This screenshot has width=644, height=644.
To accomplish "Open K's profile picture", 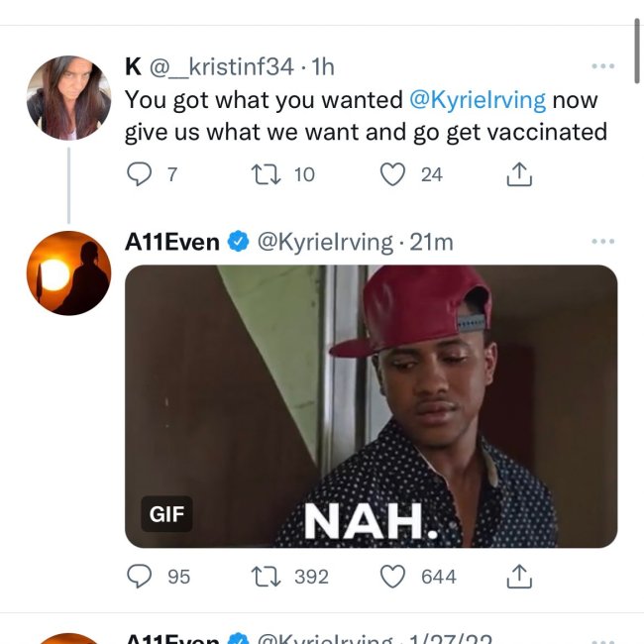I will click(67, 97).
